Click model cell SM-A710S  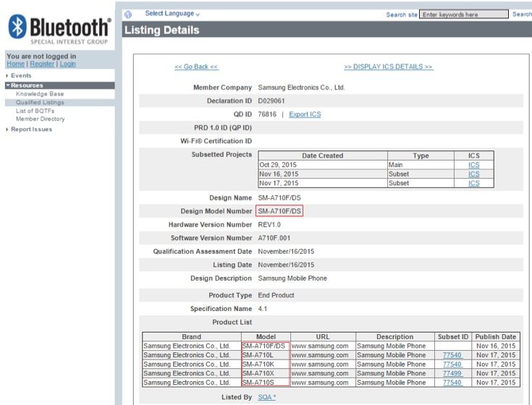pyautogui.click(x=258, y=383)
